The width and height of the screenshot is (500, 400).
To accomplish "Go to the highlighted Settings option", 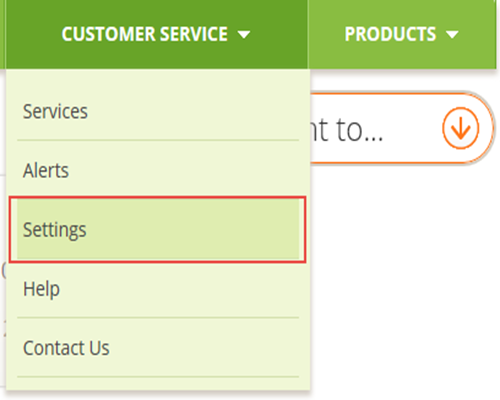I will pyautogui.click(x=158, y=229).
